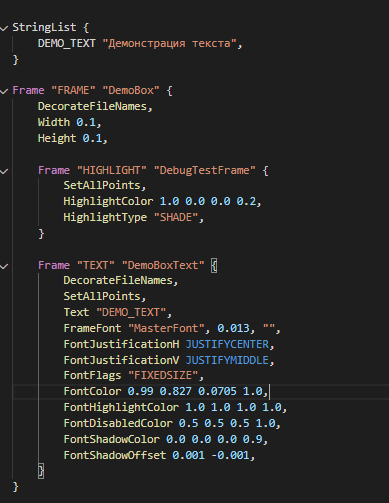Click the FrameFont size 0.013

[233, 328]
